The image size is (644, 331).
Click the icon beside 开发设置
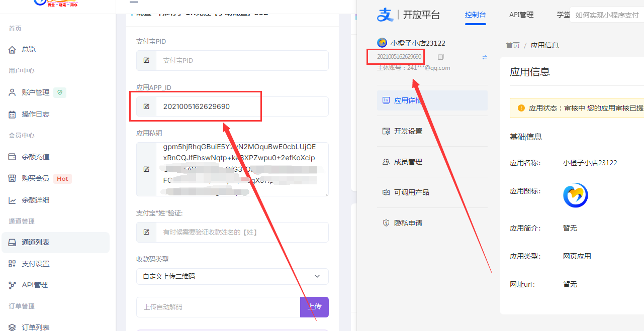coord(386,131)
